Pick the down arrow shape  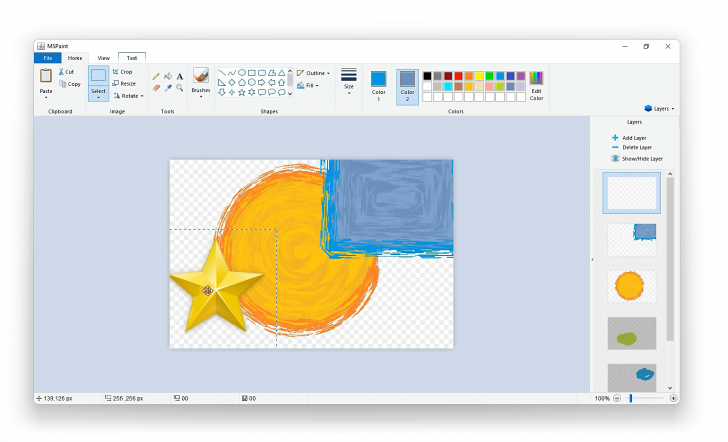point(222,92)
